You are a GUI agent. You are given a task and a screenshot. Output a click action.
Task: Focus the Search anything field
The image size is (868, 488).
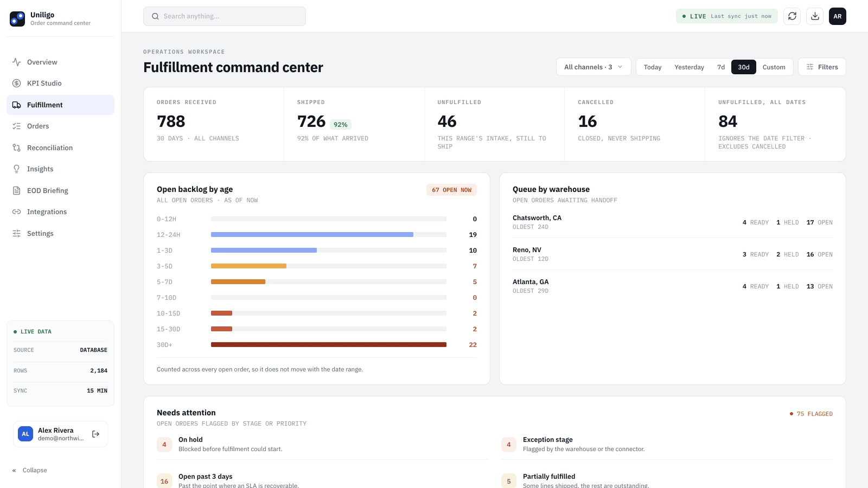(225, 16)
